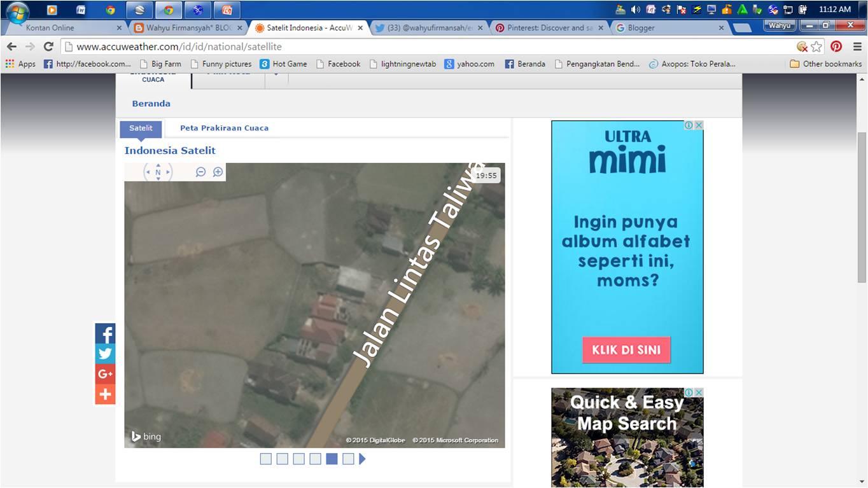This screenshot has height=488, width=868.
Task: Pan the map left with compass arrow
Action: pyautogui.click(x=148, y=172)
